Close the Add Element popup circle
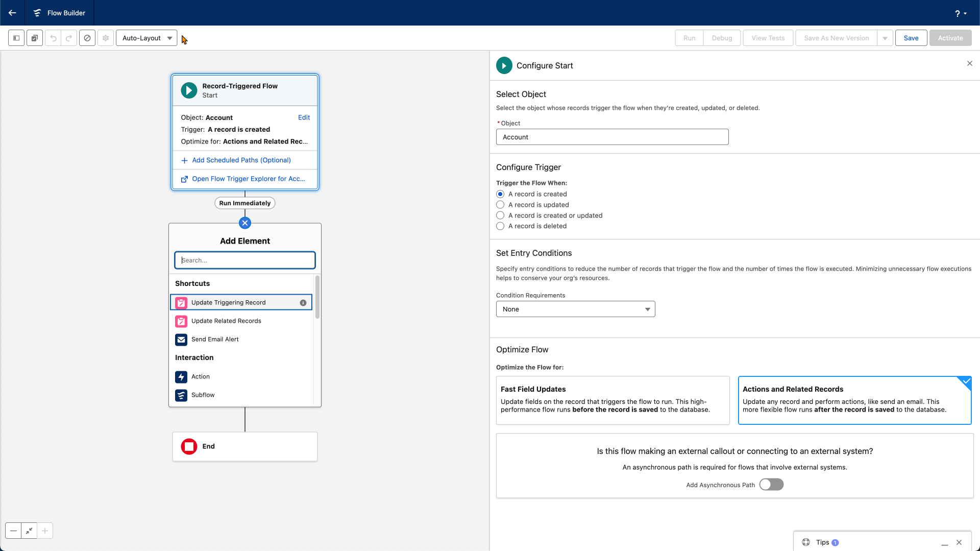 coord(245,223)
